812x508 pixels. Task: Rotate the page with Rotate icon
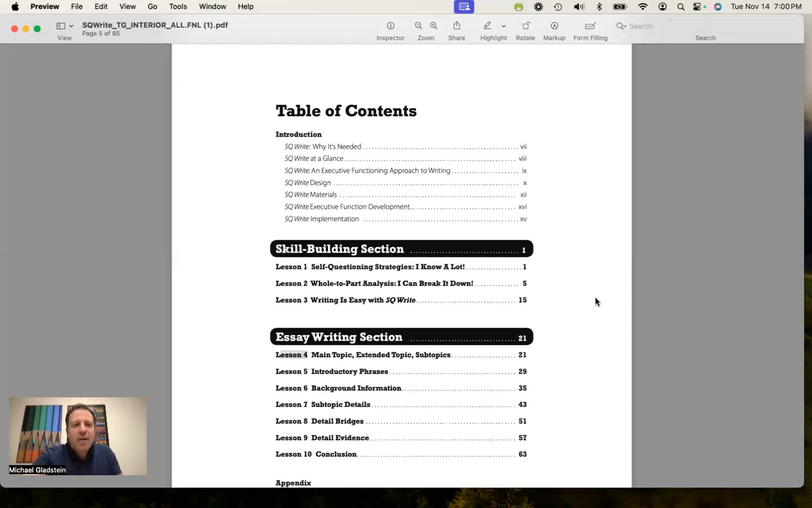(526, 26)
